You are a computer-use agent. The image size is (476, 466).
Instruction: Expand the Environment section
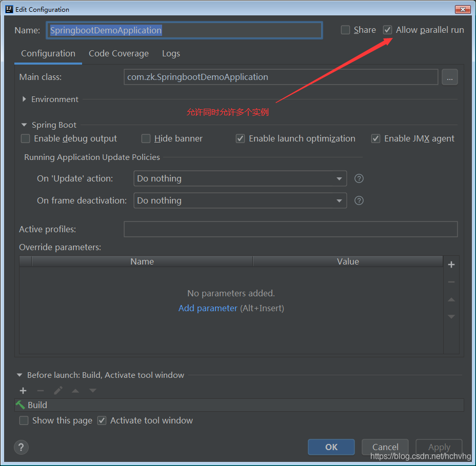(24, 99)
